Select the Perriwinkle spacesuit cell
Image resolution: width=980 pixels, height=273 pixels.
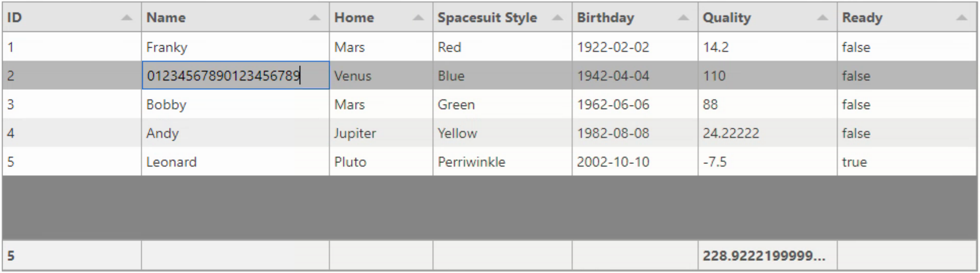tap(502, 162)
